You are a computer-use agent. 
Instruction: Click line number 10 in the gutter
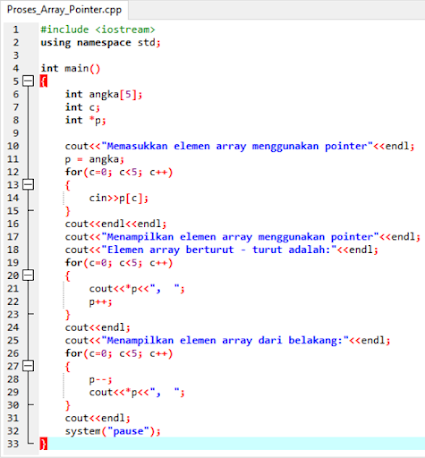pos(13,146)
